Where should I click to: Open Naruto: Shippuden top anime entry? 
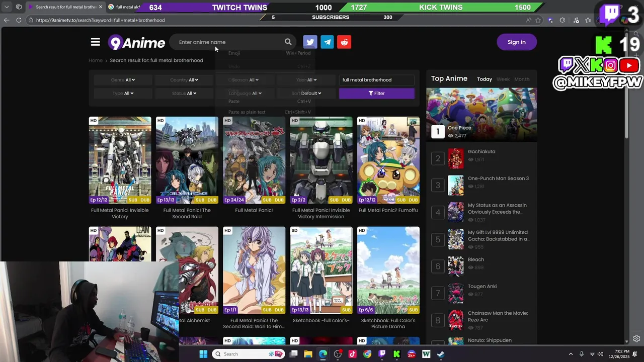click(490, 340)
